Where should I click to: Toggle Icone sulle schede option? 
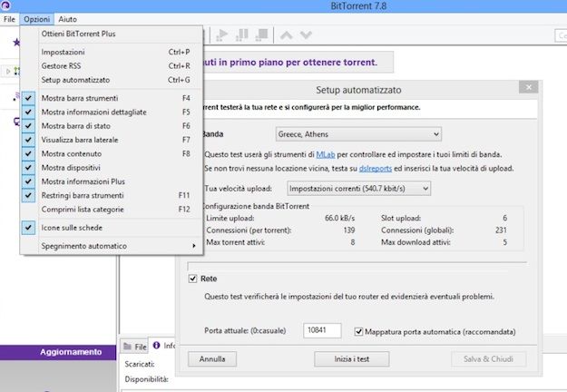point(112,228)
